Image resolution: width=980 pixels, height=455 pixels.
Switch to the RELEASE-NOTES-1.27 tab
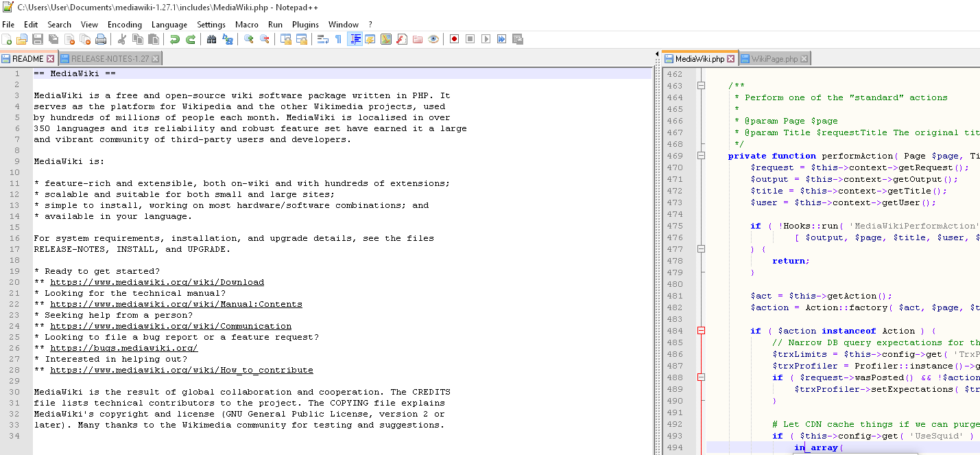[x=110, y=59]
